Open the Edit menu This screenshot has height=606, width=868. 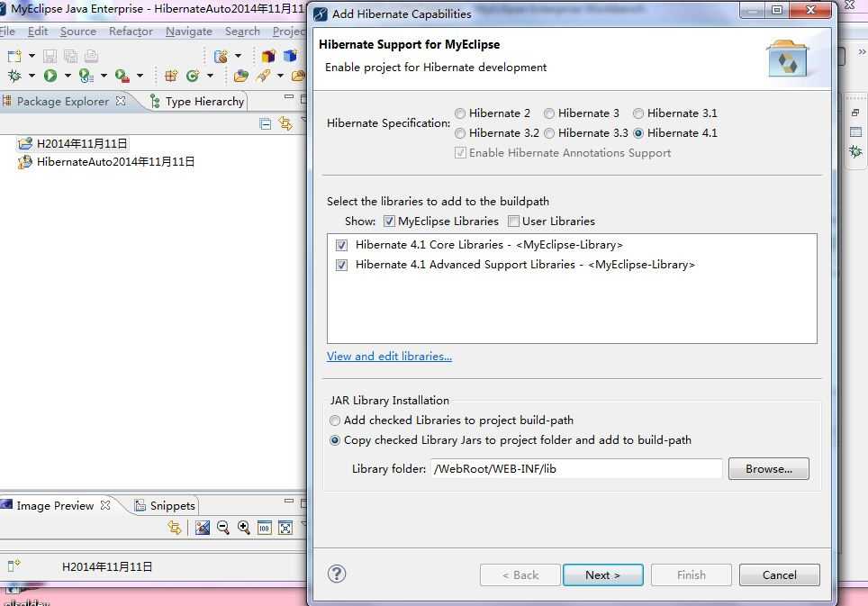[x=38, y=32]
